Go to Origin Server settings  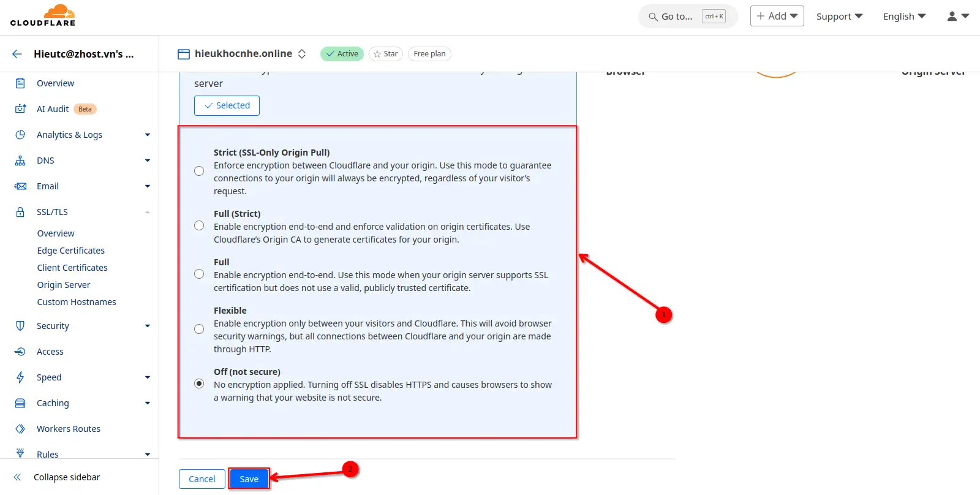[64, 285]
